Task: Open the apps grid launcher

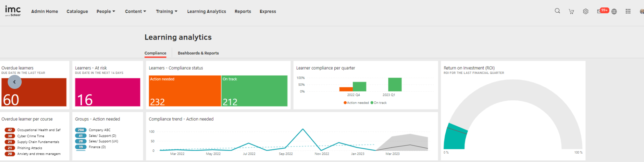Action: pyautogui.click(x=628, y=12)
